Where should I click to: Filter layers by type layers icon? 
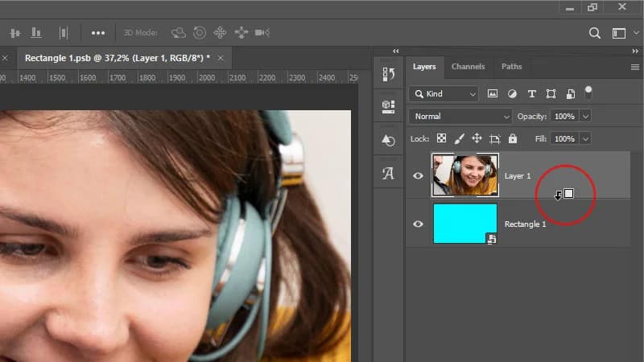(531, 94)
